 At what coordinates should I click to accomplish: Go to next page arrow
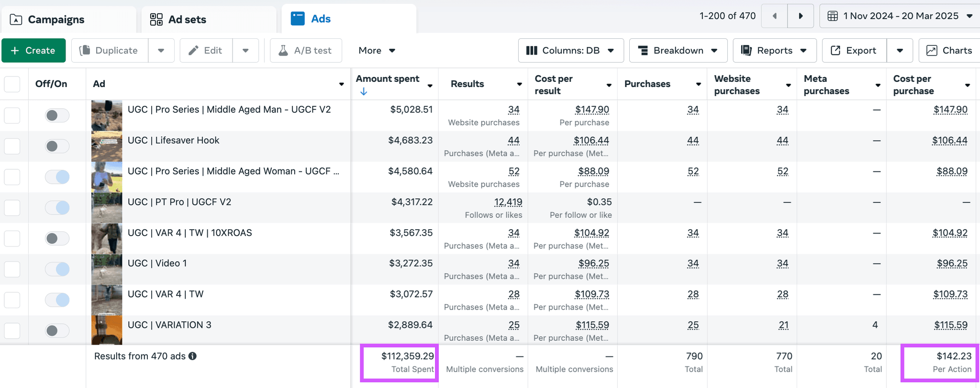tap(801, 16)
